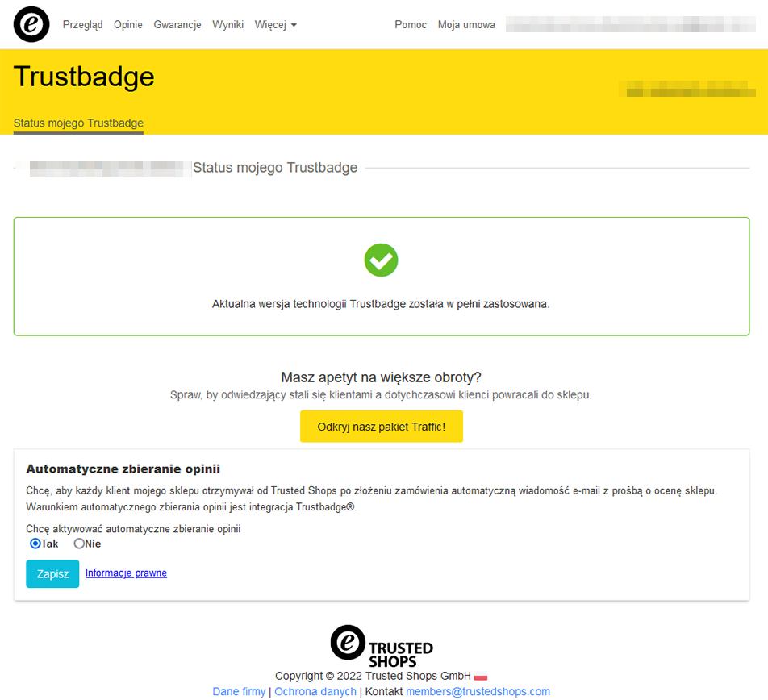Screen dimensions: 768x700
Task: Click the Trustbadge page title
Action: pos(84,77)
